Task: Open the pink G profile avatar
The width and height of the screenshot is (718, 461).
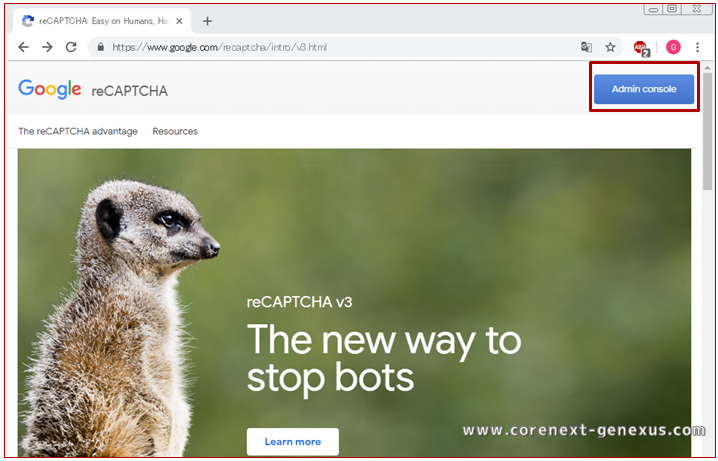Action: pos(673,47)
